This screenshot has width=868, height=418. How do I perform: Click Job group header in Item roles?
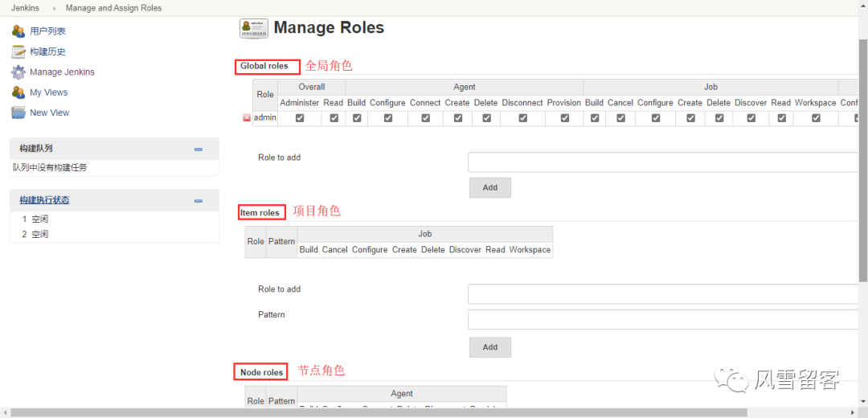424,234
